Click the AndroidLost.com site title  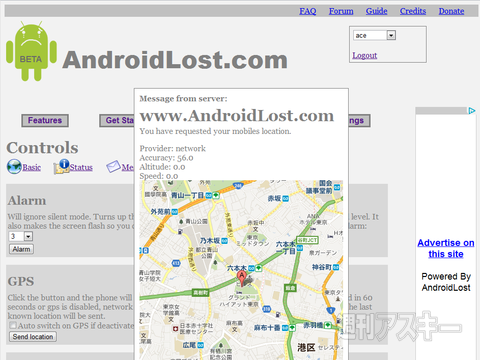(x=175, y=60)
